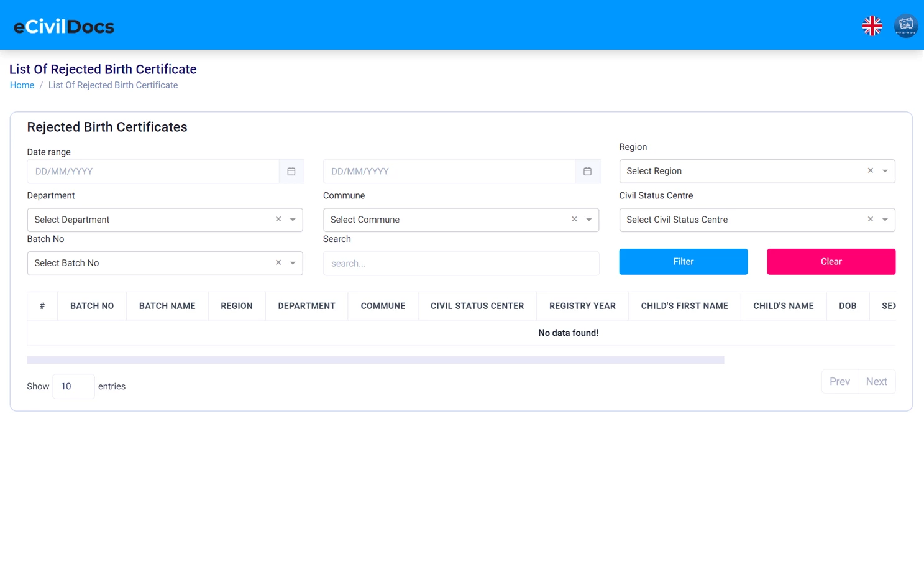Click the blue Filter button
Viewport: 924px width, 574px height.
pyautogui.click(x=683, y=261)
